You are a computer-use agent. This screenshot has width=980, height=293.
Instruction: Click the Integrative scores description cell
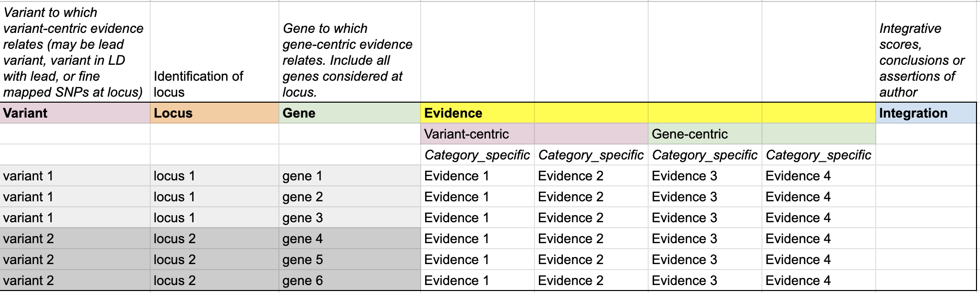(925, 60)
